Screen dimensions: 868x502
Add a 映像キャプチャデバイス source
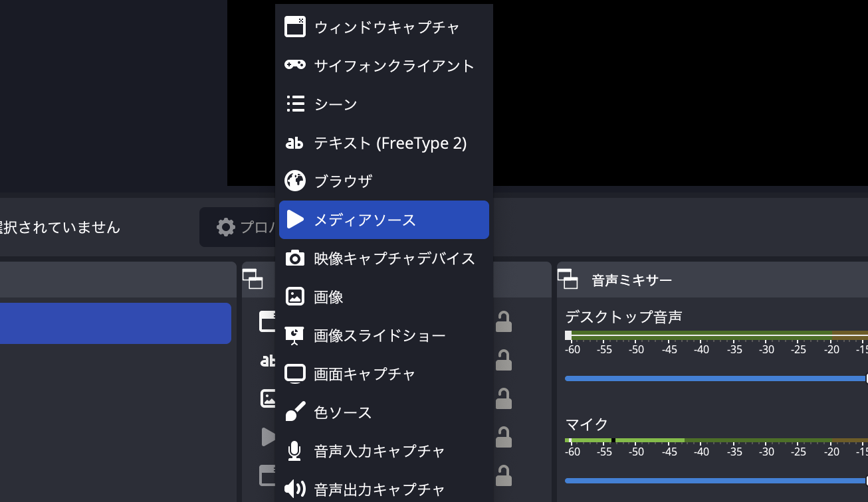[384, 258]
